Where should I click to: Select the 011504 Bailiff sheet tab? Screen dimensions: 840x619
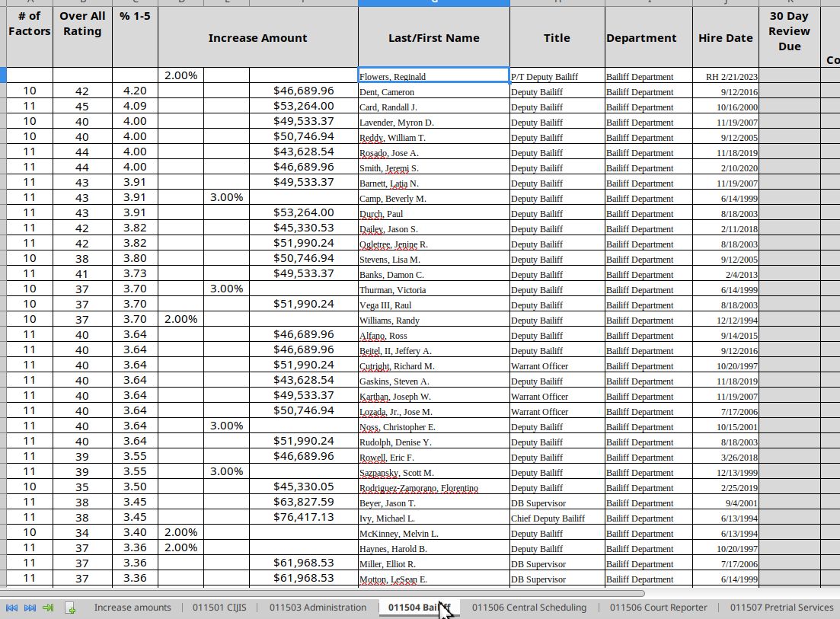pyautogui.click(x=420, y=608)
